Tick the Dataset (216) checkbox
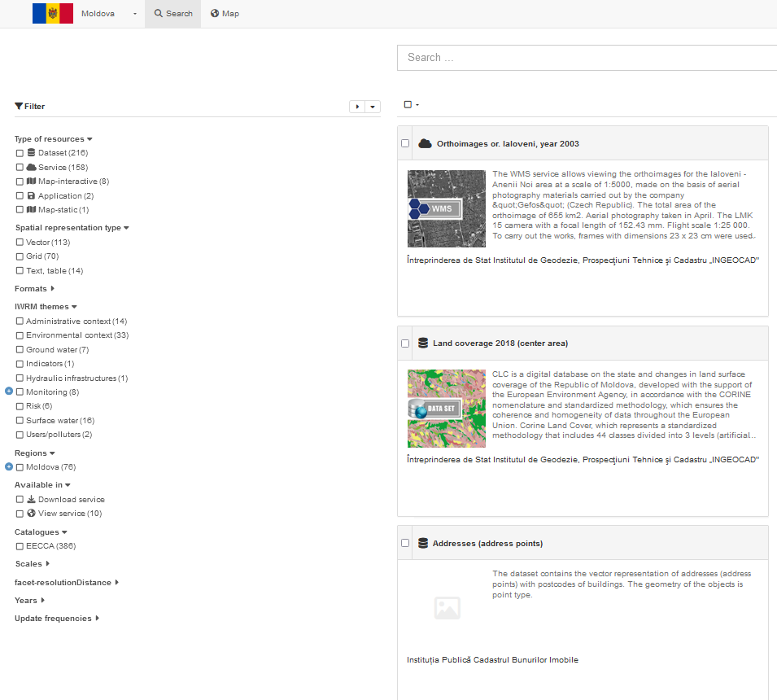 (20, 153)
